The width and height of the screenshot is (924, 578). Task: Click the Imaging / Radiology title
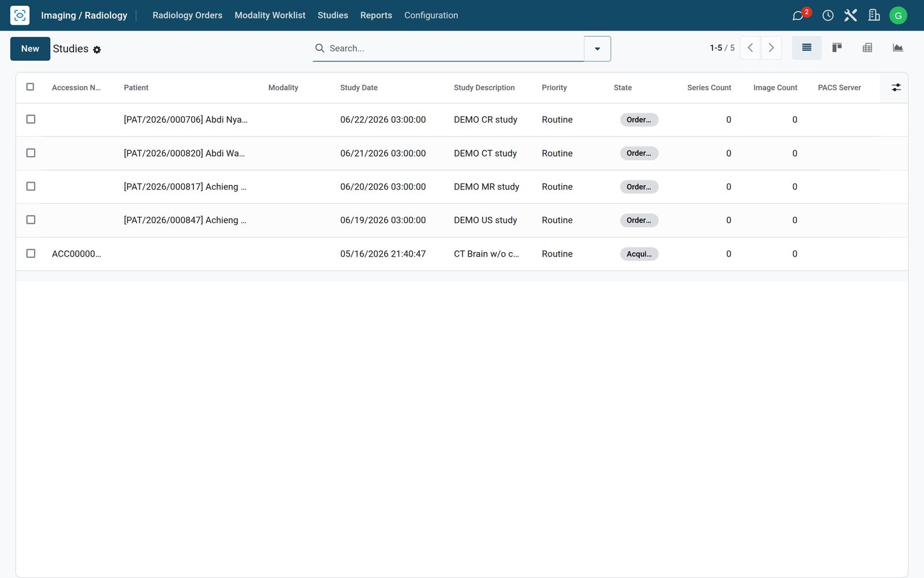point(84,16)
